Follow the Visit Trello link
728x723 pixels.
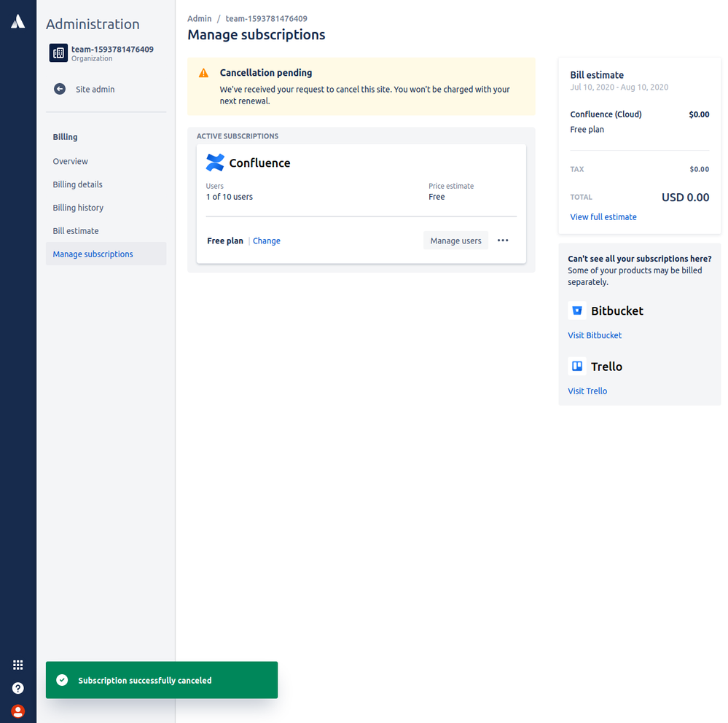(x=587, y=391)
